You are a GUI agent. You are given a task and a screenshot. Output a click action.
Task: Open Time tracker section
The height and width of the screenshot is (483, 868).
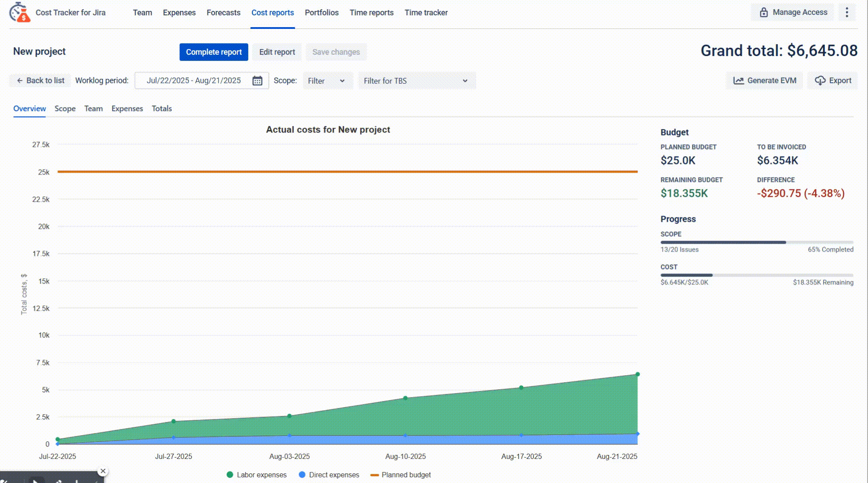(426, 13)
